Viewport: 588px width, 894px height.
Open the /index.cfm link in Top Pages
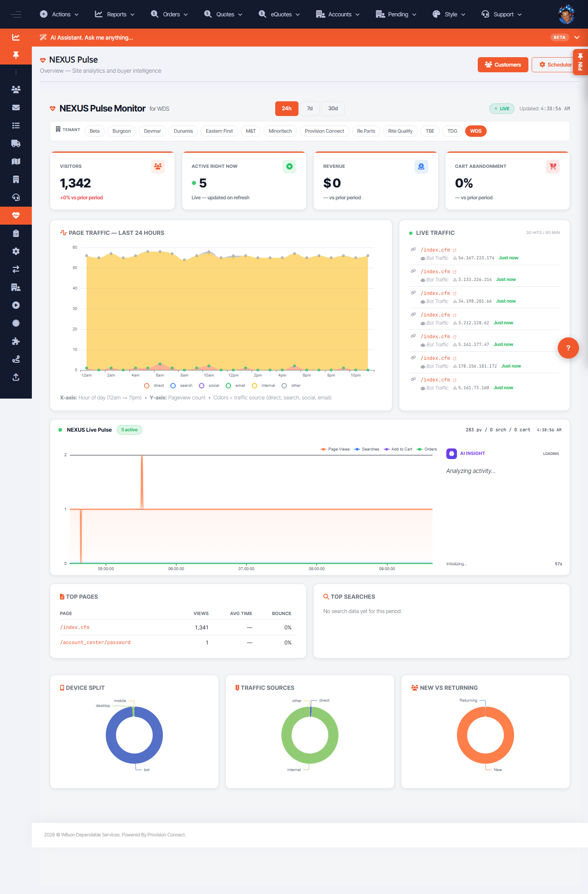tap(75, 627)
